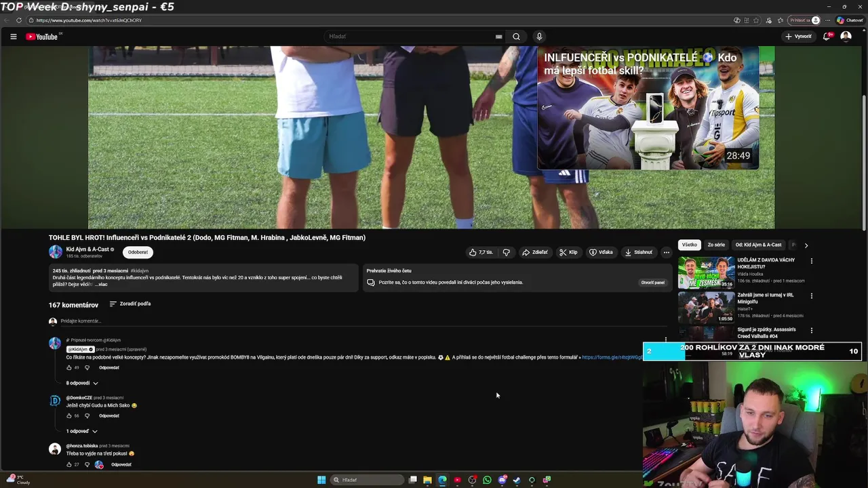This screenshot has width=868, height=488.
Task: Open @DomkoCZE commenter profile
Action: 79,398
